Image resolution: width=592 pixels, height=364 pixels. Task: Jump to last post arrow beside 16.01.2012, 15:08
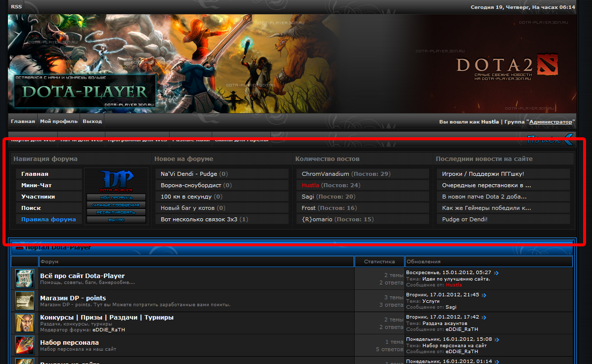click(497, 339)
